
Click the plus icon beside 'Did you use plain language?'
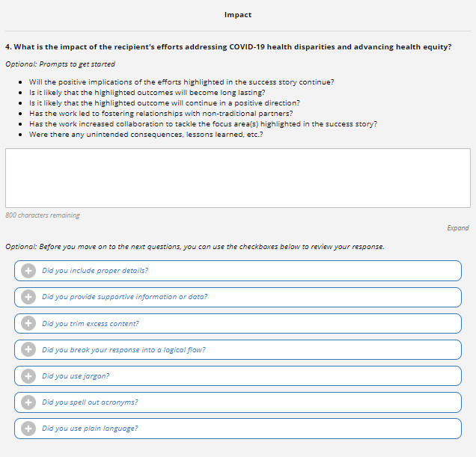pyautogui.click(x=28, y=429)
